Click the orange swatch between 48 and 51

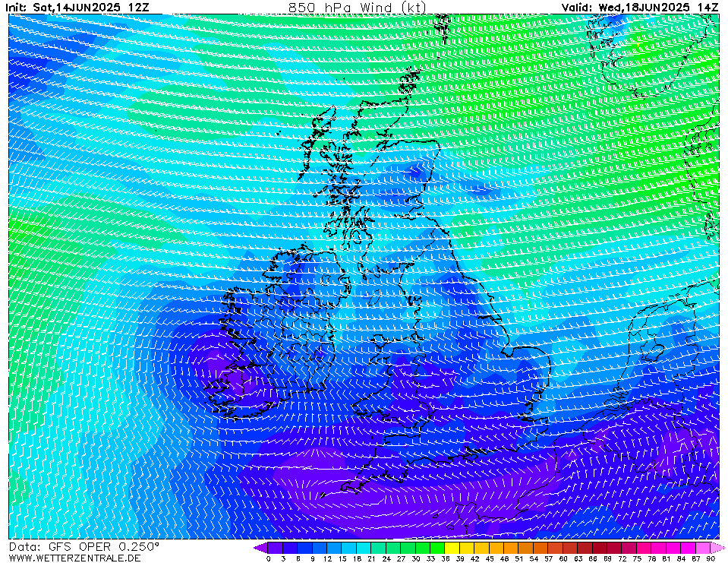coord(512,548)
